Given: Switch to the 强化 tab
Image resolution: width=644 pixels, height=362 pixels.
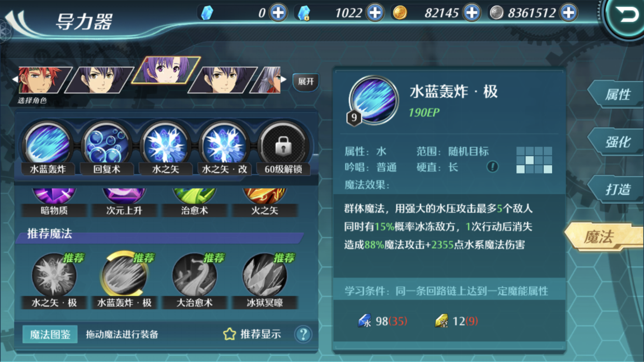Looking at the screenshot, I should click(616, 142).
